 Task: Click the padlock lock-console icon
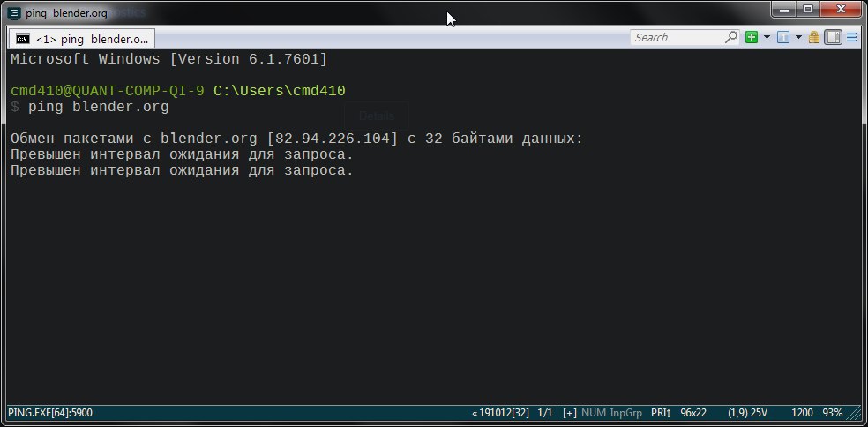coord(813,38)
